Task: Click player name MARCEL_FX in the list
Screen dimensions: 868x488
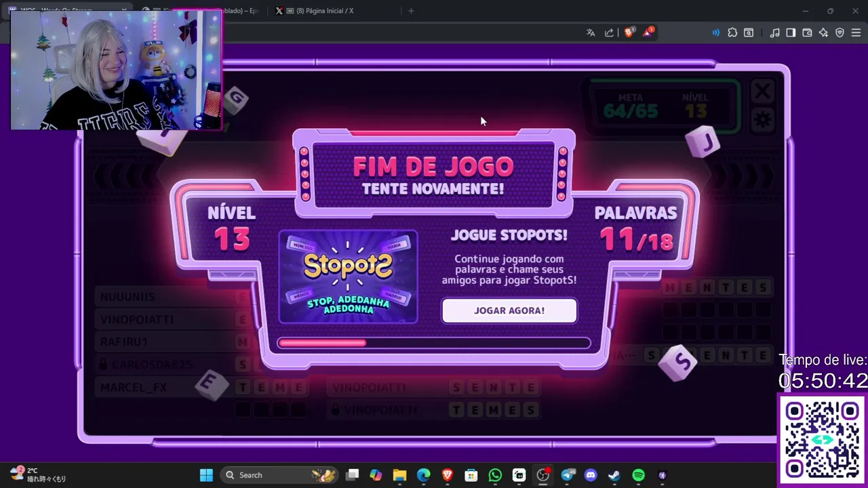Action: click(134, 387)
